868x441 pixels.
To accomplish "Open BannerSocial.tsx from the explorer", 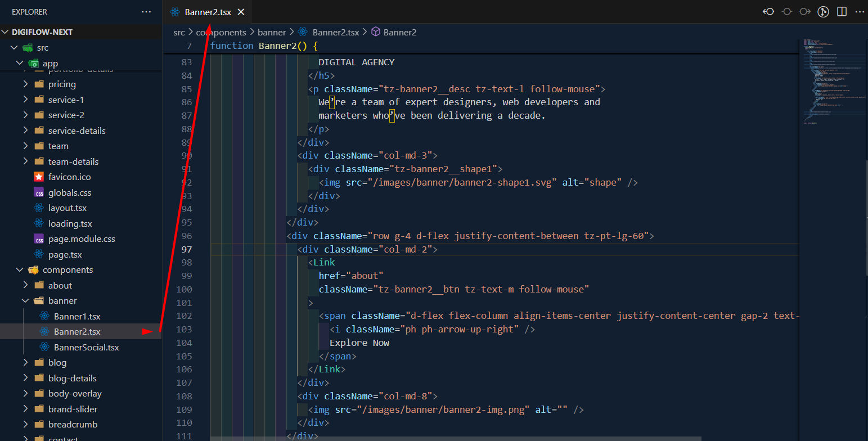I will (x=81, y=347).
